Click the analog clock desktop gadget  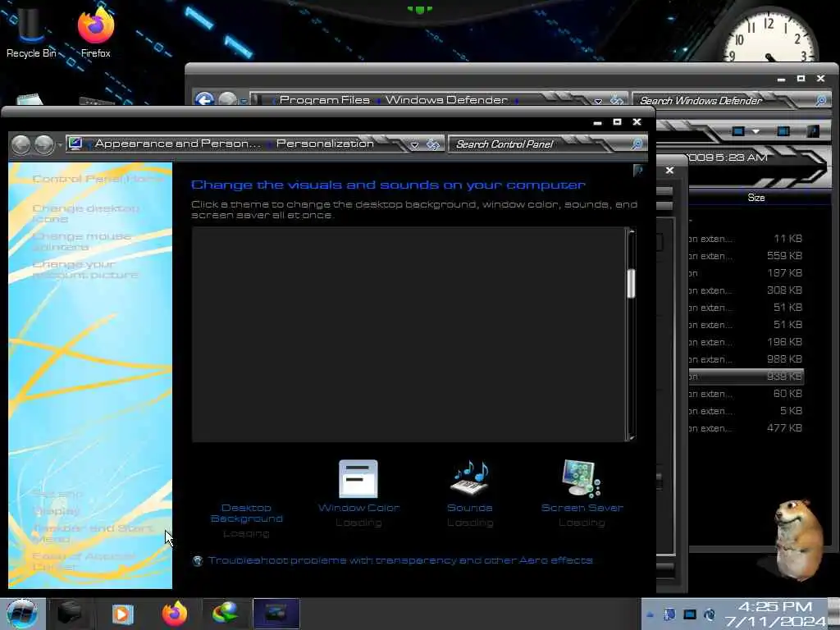coord(769,36)
